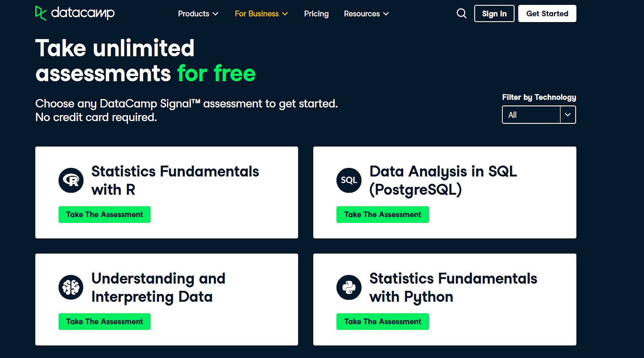Open the Resources dropdown menu
The width and height of the screenshot is (644, 358).
(x=366, y=14)
